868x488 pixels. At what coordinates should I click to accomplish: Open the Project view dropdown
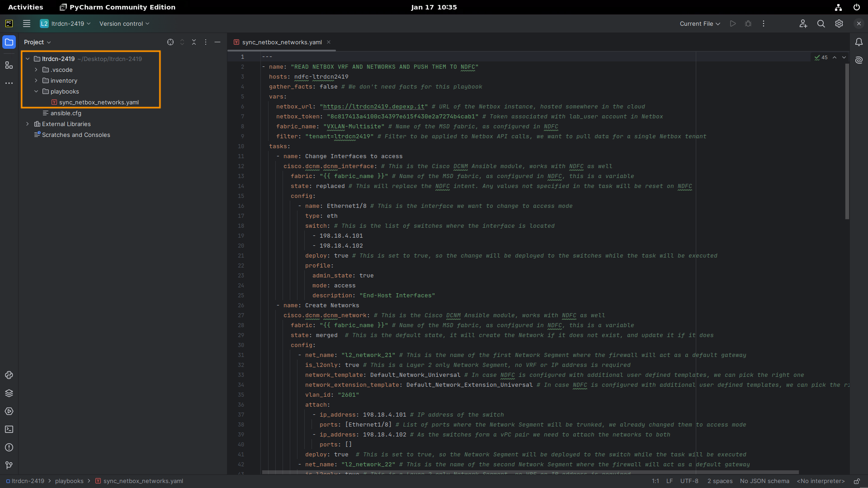tap(37, 42)
